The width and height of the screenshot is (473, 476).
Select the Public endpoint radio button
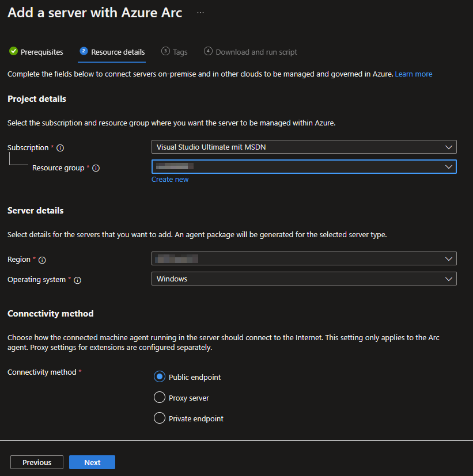click(x=160, y=377)
